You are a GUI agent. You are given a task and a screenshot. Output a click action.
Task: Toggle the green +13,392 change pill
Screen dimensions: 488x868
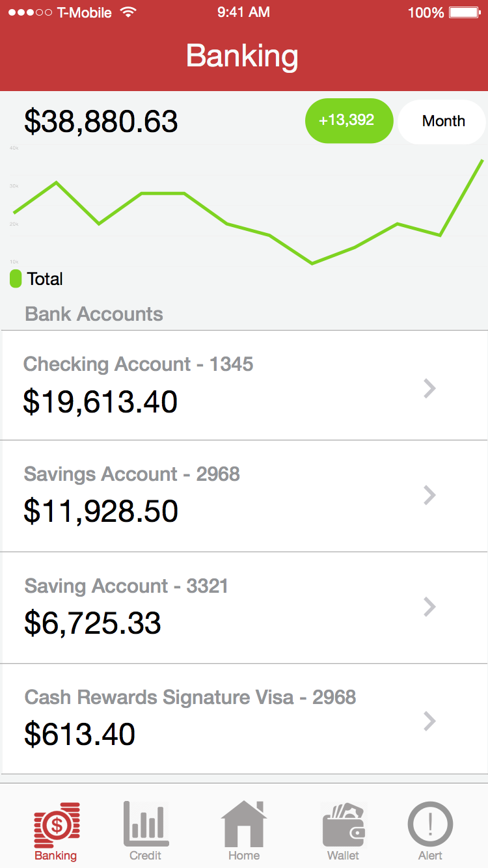[x=349, y=121]
